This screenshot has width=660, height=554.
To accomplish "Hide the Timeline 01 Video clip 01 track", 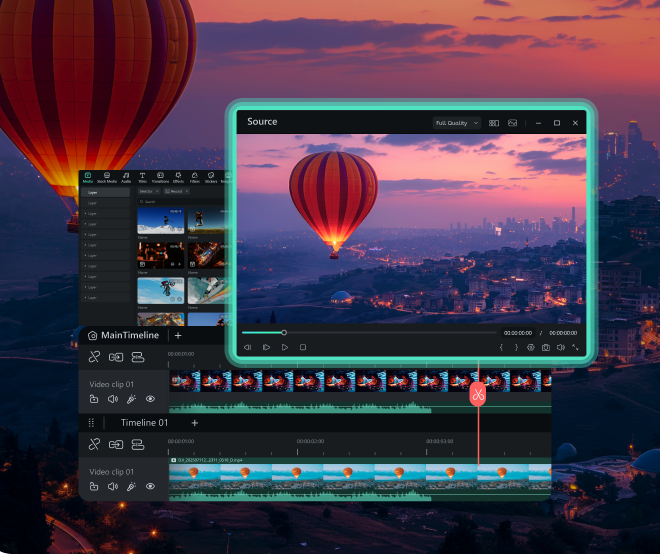I will (x=150, y=486).
